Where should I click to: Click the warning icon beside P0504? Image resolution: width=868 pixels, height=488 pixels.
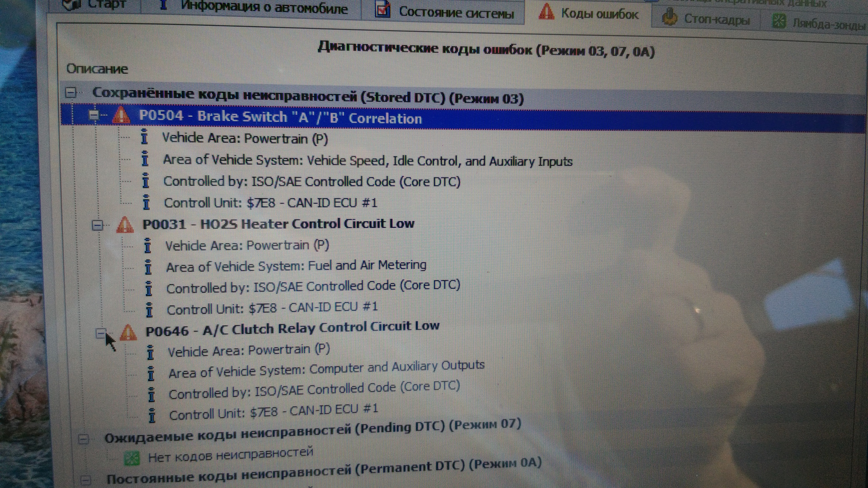(x=121, y=115)
